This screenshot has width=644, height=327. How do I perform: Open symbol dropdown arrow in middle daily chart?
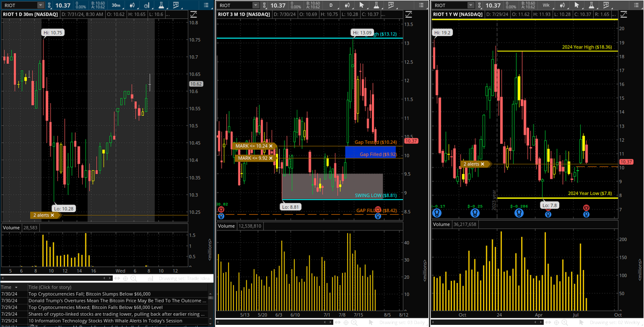(256, 5)
